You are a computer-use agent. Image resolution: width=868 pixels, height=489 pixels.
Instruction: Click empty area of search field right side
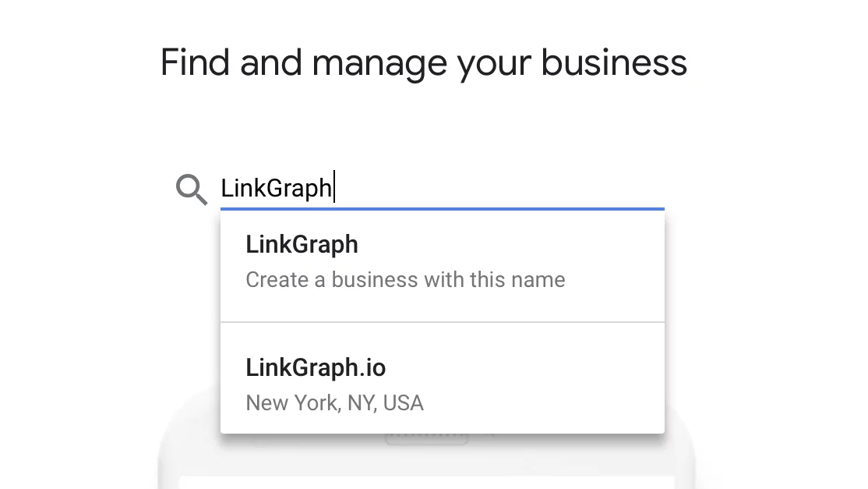click(x=526, y=188)
